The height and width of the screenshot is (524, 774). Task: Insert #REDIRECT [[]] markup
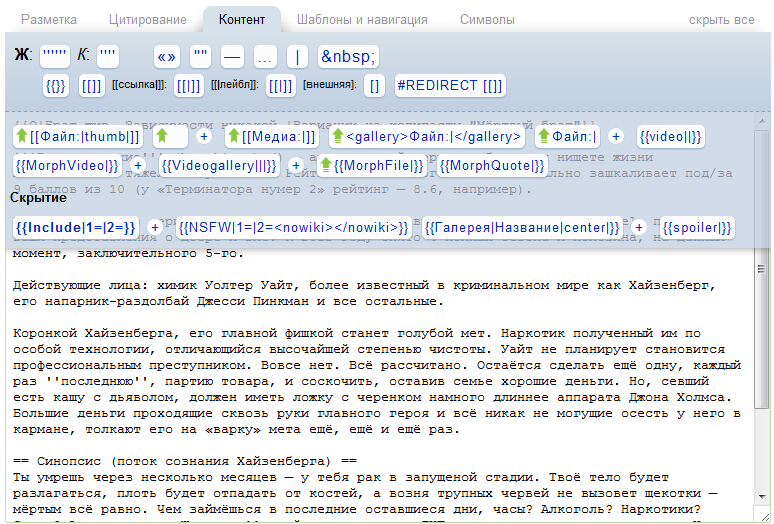coord(450,86)
